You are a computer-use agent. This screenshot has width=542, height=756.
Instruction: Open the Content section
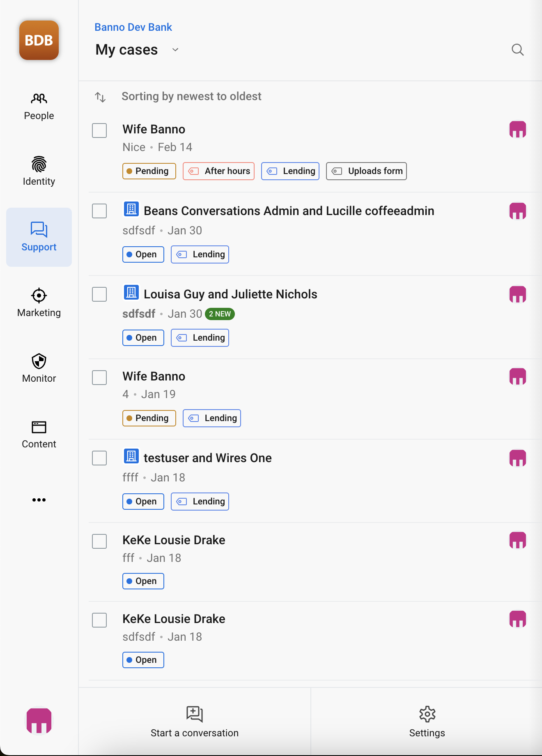39,434
